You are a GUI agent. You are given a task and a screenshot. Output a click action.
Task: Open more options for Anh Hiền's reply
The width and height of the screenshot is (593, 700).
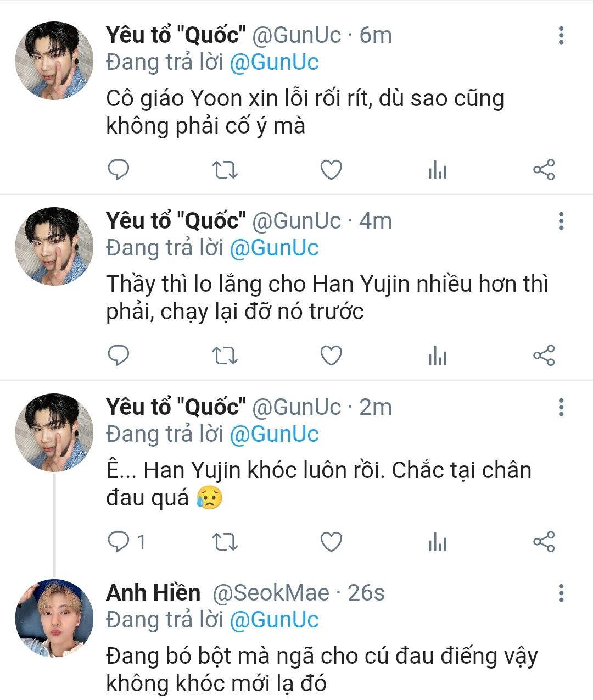click(x=561, y=593)
